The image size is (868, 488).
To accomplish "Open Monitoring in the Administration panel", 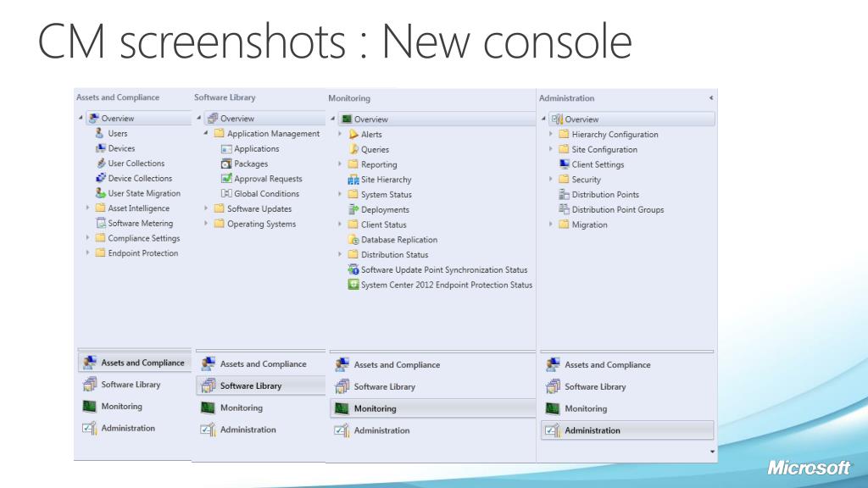I will coord(586,409).
